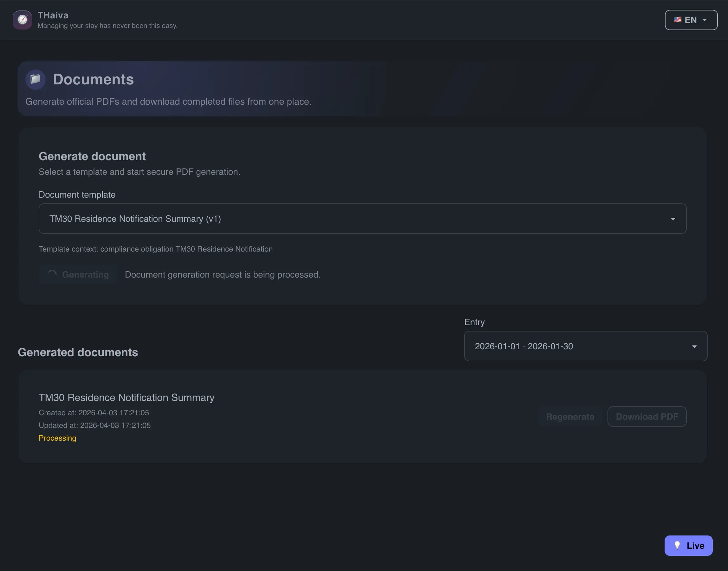The image size is (728, 571).
Task: Click the Generating button
Action: point(78,274)
